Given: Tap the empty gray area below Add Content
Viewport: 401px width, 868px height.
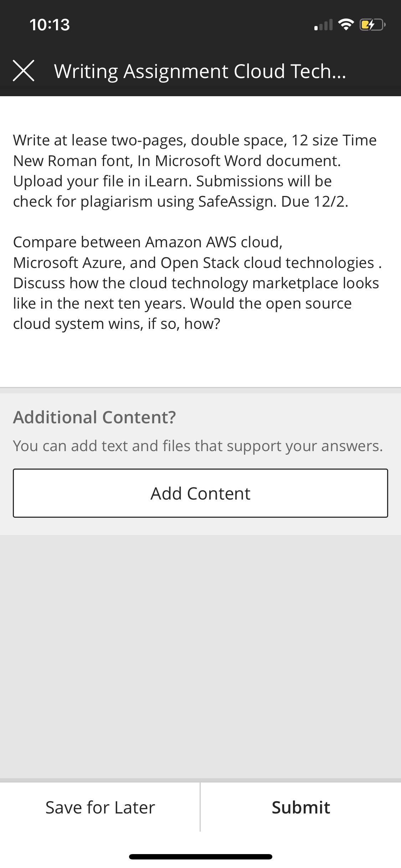Looking at the screenshot, I should [200, 656].
